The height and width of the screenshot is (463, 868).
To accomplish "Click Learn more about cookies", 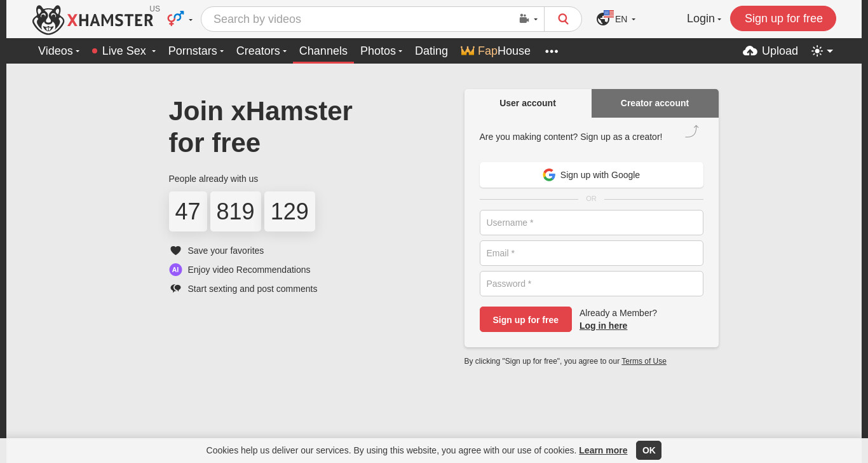I will pos(603,450).
